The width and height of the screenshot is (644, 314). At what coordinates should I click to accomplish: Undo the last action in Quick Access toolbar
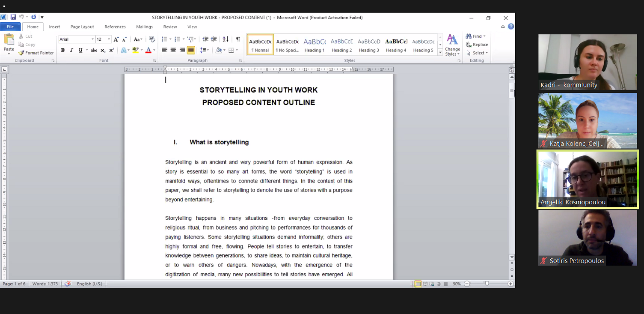[21, 17]
